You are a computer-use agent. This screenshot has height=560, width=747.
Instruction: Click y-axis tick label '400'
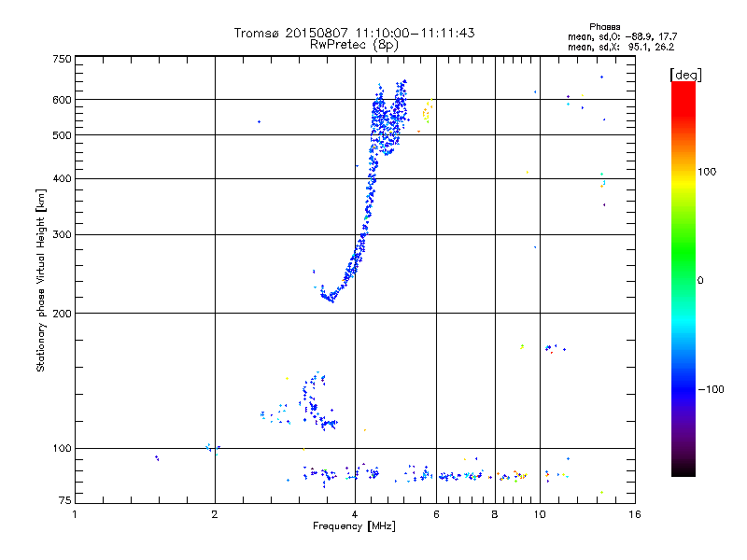tap(62, 179)
